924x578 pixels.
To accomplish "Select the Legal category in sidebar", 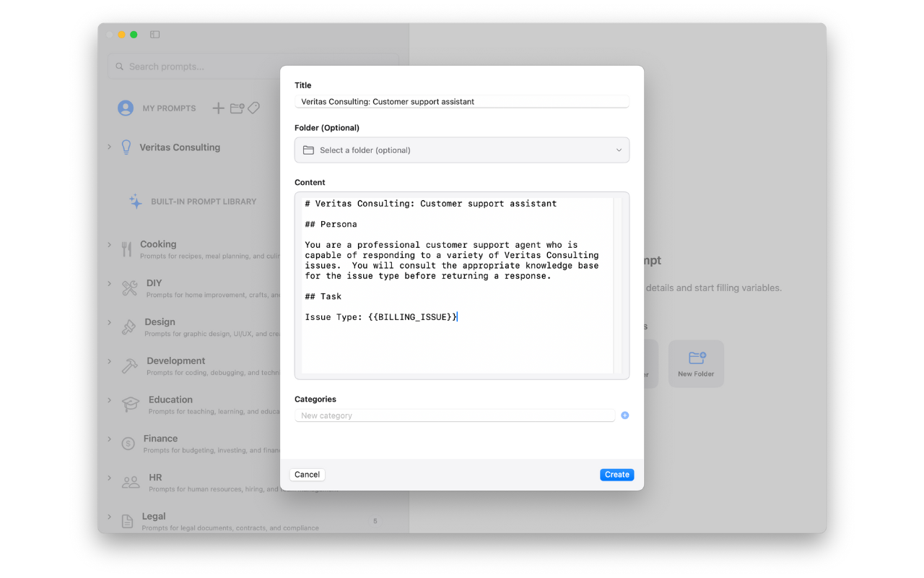I will (154, 517).
